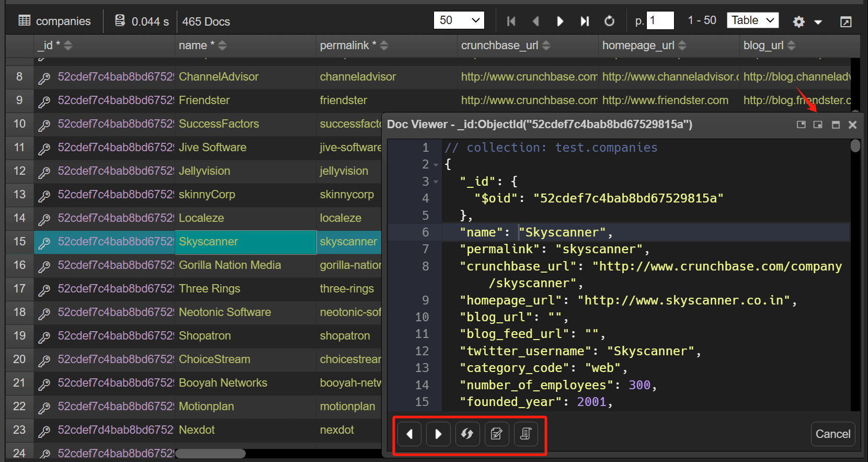The image size is (868, 462).
Task: Open key icon for row 20 ChoiceStream
Action: pos(44,360)
